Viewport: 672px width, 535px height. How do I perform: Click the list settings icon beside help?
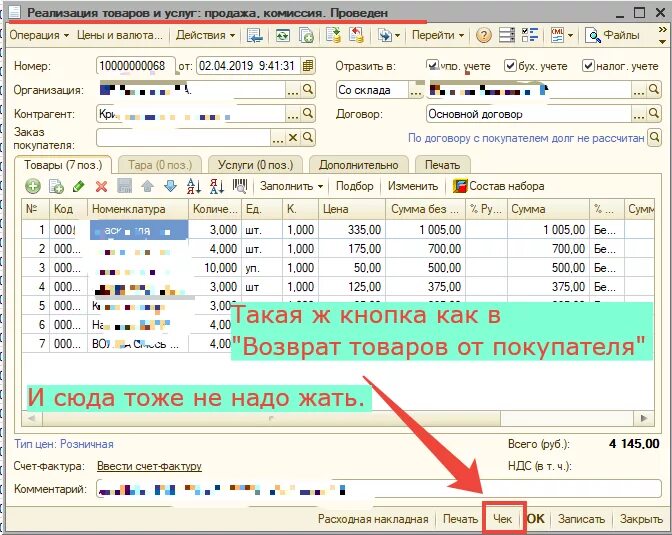(507, 36)
